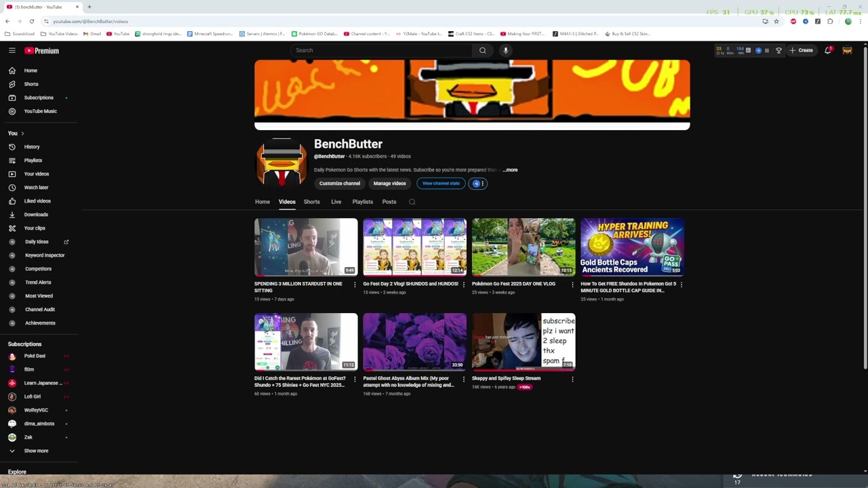The height and width of the screenshot is (488, 868).
Task: Switch to the channel Playlists tab
Action: pos(363,202)
